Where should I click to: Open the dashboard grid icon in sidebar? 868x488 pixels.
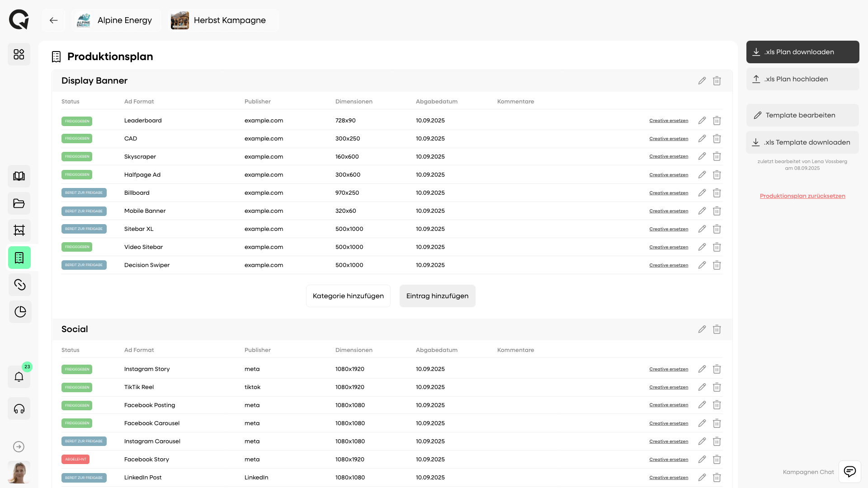[x=19, y=54]
